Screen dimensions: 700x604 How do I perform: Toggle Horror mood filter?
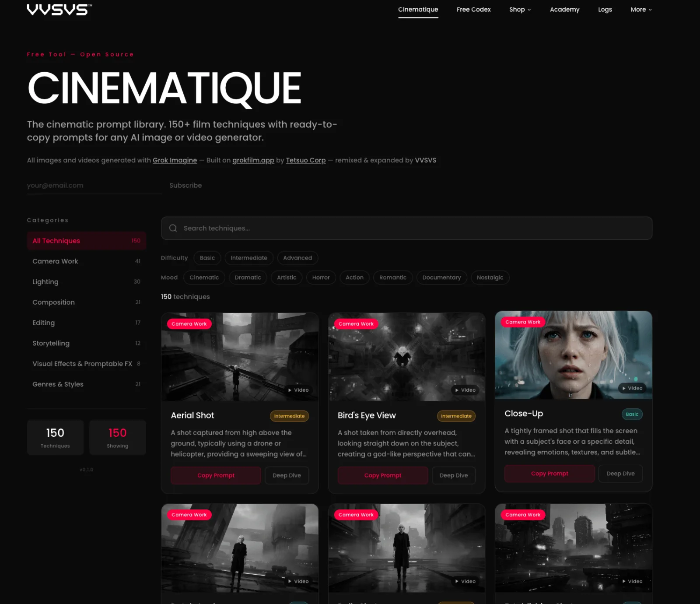pos(321,277)
